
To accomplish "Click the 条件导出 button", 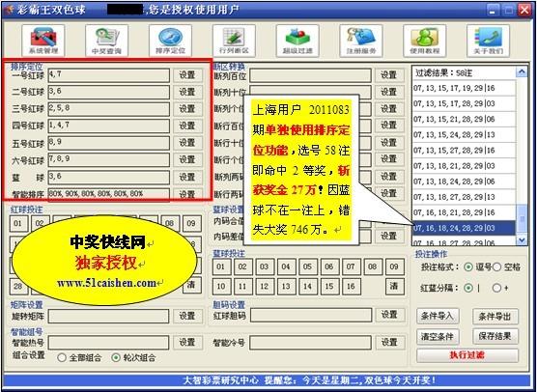I will [495, 317].
